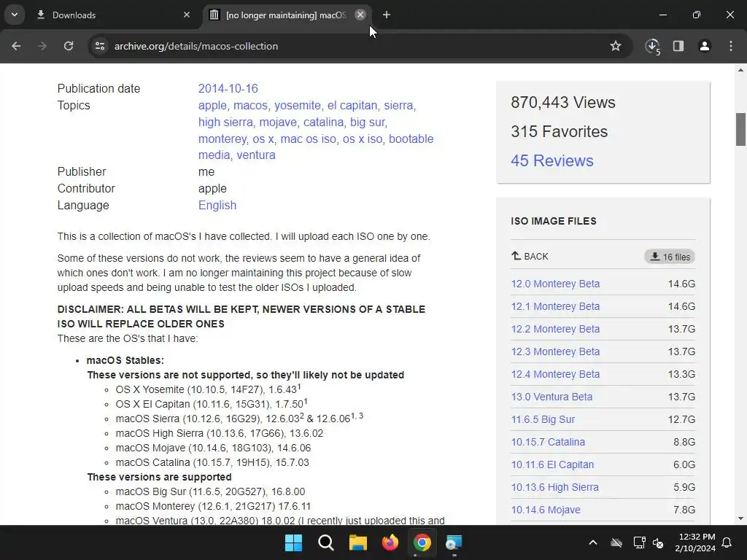Download the 12.1 Monterey Beta ISO
The width and height of the screenshot is (747, 560).
click(x=555, y=306)
